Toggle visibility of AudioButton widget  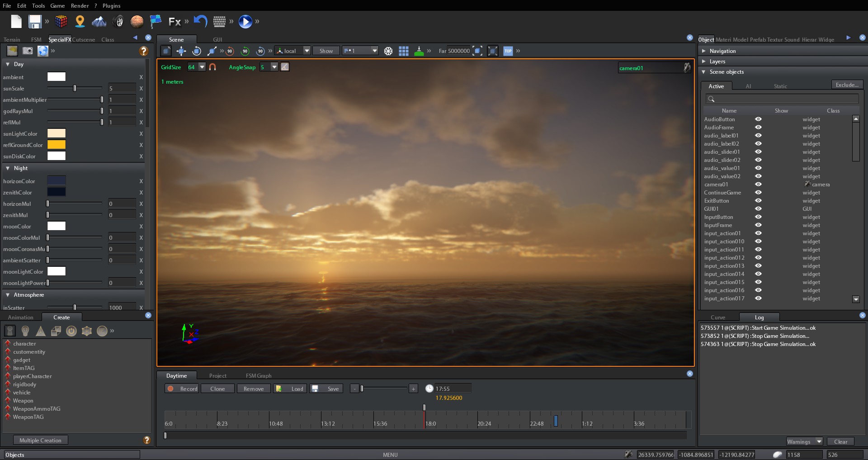point(758,119)
